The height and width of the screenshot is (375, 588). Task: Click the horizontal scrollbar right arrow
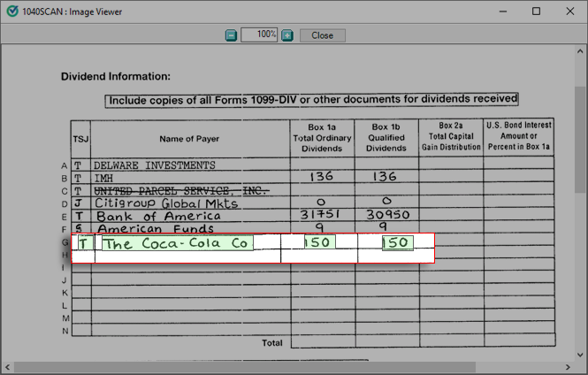pyautogui.click(x=568, y=367)
